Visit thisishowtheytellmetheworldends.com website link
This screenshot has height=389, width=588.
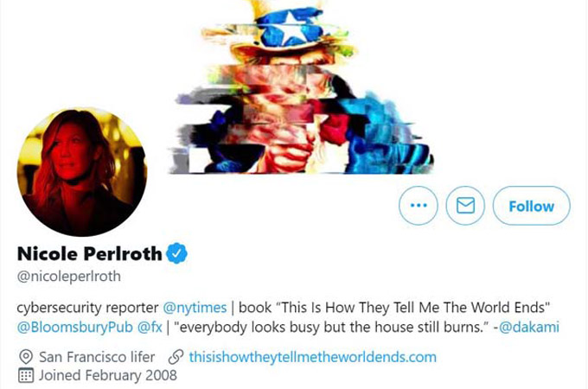tap(313, 357)
